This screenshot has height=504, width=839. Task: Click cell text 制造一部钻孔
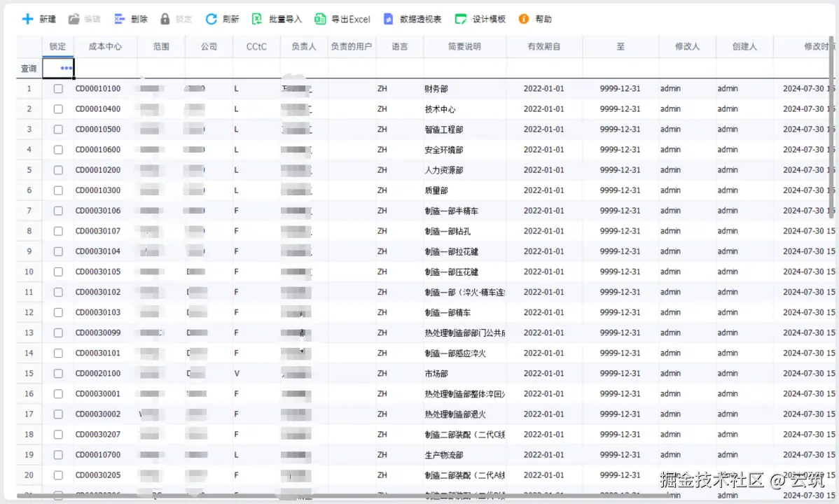click(448, 231)
